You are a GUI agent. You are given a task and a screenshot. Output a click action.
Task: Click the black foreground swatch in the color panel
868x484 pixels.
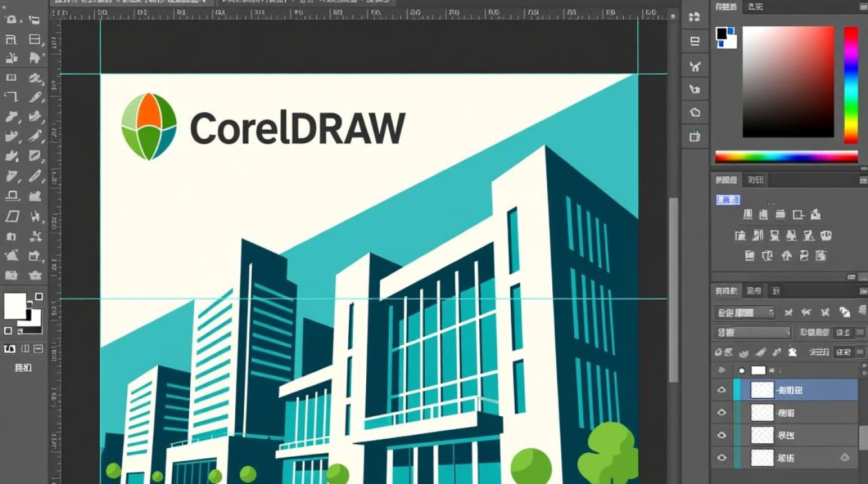click(x=722, y=34)
